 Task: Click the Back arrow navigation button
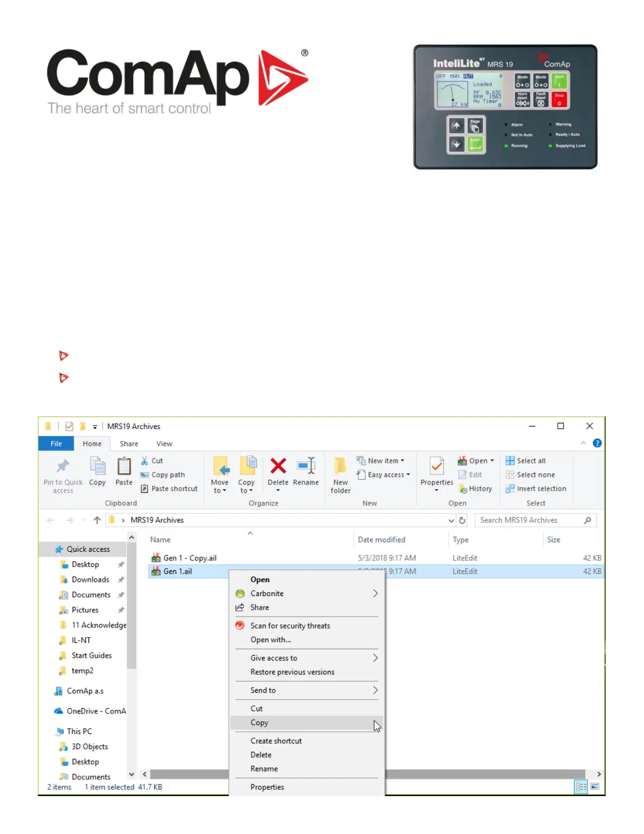click(51, 520)
